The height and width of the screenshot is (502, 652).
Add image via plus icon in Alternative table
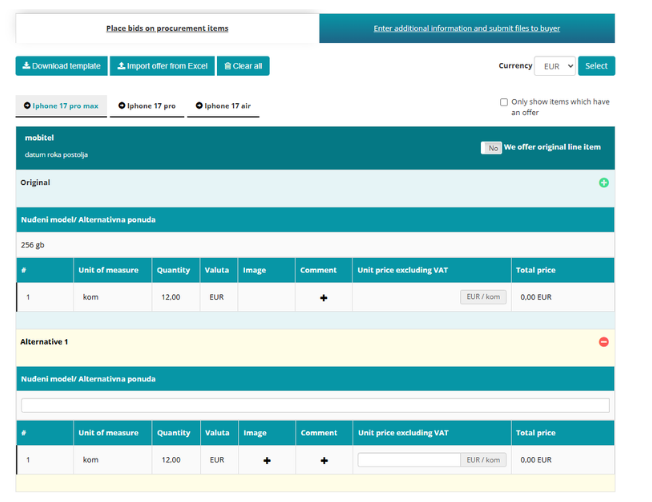(x=266, y=460)
